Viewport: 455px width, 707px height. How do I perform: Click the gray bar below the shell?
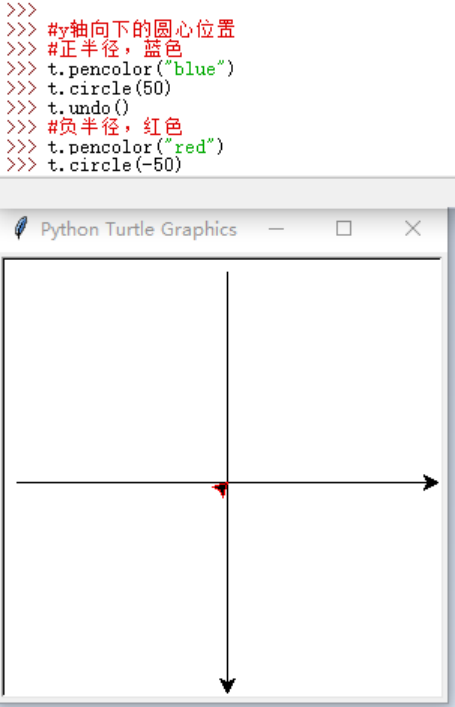pyautogui.click(x=227, y=193)
